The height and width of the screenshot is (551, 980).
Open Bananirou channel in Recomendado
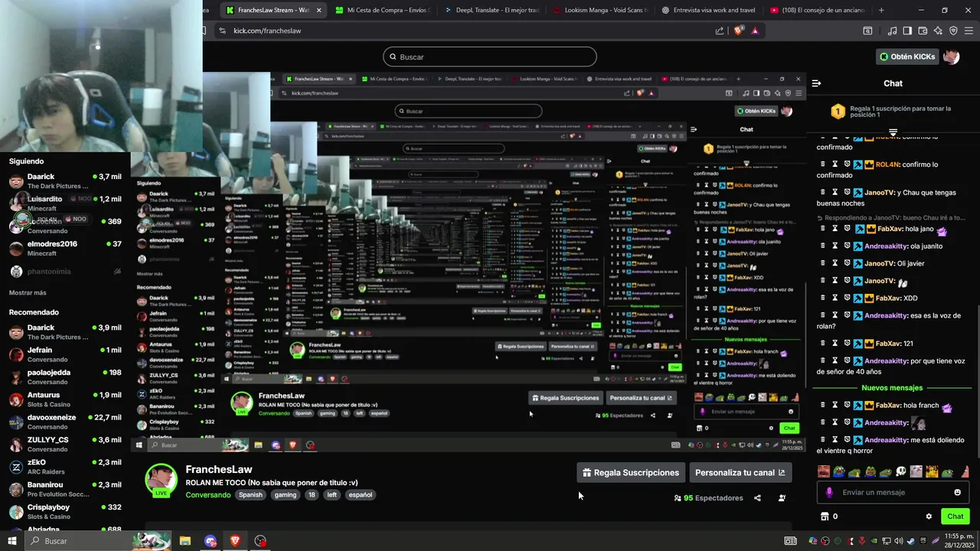point(65,489)
